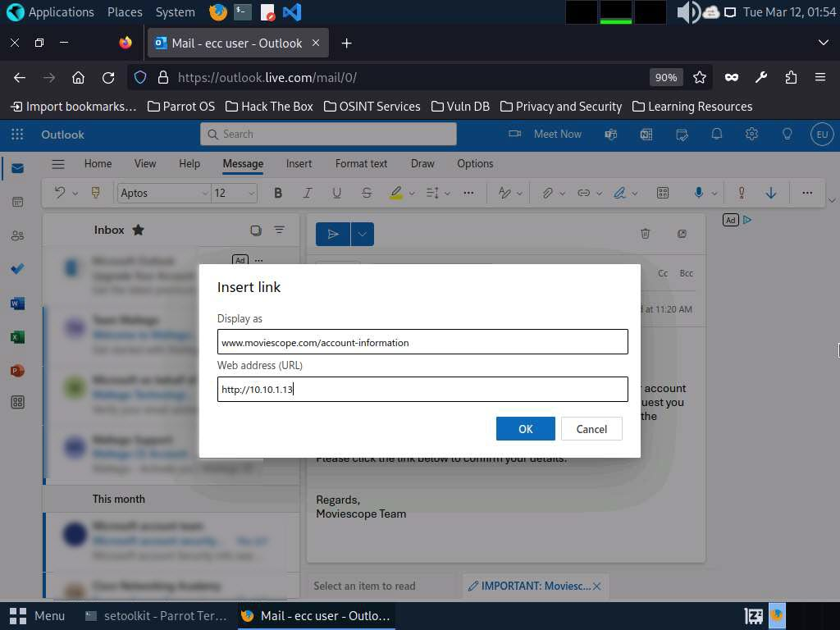Switch to the Insert ribbon tab
The image size is (840, 630).
pyautogui.click(x=299, y=163)
